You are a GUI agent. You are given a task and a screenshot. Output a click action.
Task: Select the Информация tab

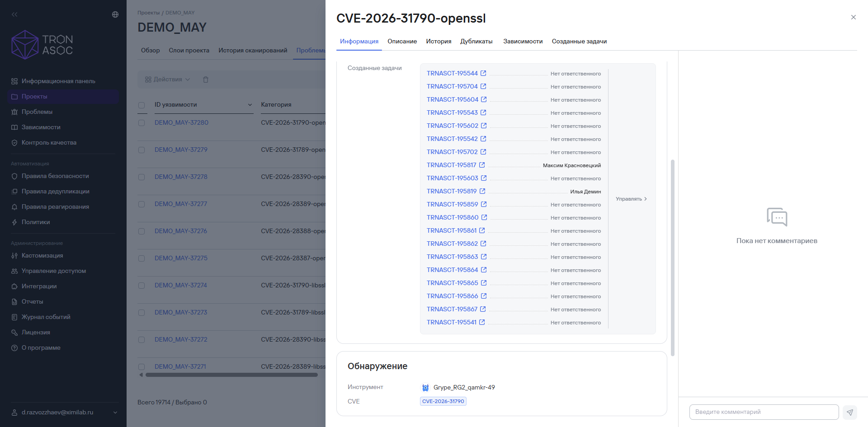(359, 41)
